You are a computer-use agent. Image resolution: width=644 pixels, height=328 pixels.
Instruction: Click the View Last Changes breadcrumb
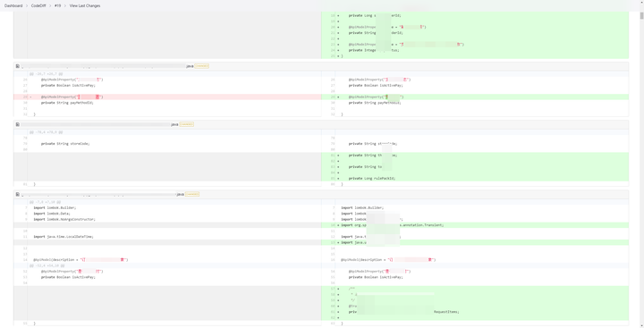(x=85, y=5)
